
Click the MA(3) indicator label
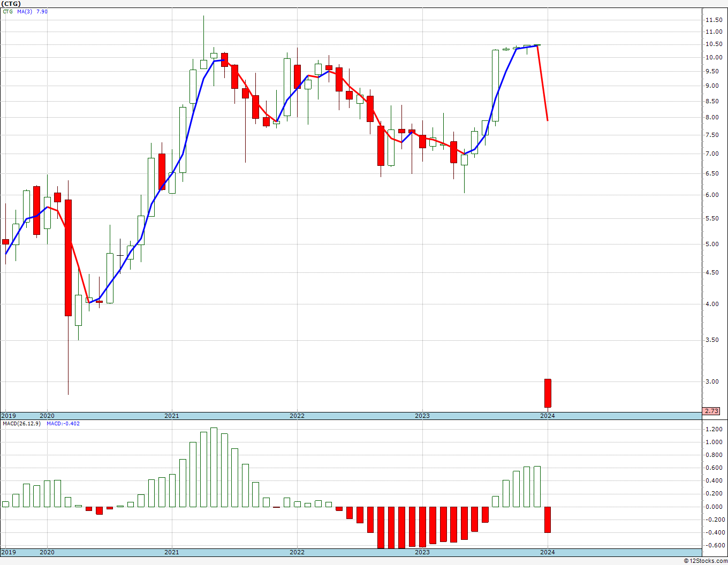point(25,11)
